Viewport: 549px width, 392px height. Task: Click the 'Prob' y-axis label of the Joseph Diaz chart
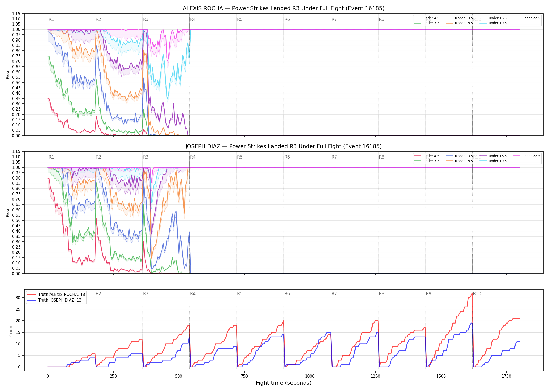[8, 213]
